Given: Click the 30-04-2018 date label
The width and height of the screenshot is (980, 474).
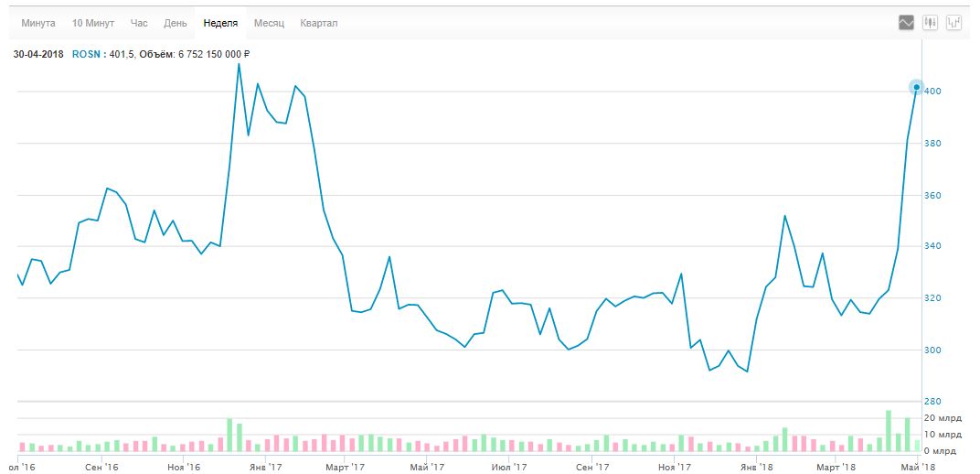Looking at the screenshot, I should pos(37,54).
